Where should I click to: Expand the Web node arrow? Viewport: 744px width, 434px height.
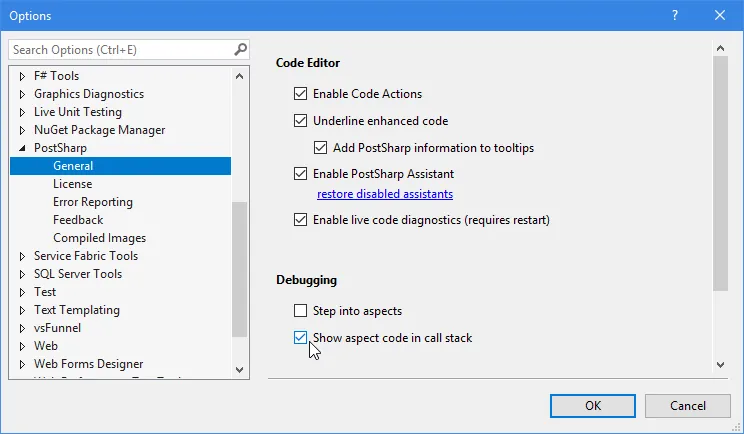(22, 346)
